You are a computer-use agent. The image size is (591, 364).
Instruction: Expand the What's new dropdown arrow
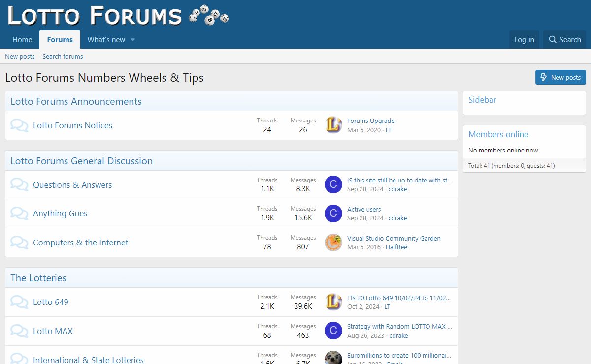[x=133, y=40]
